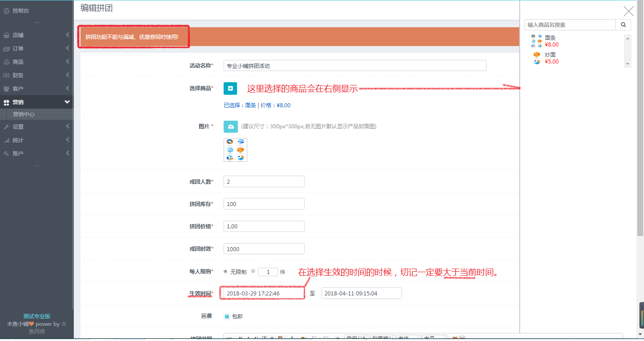The width and height of the screenshot is (644, 341).
Task: Select the limited quantity 件 radio button
Action: click(x=253, y=271)
